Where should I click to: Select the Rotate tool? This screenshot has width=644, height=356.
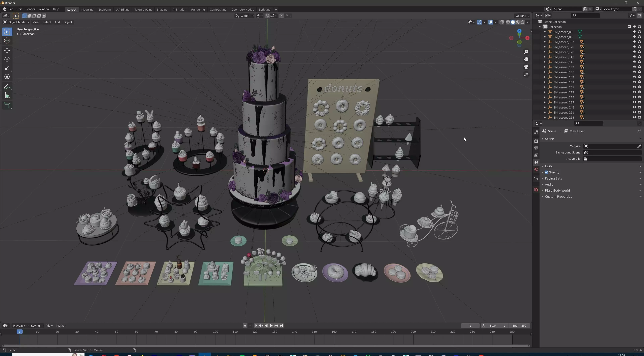tap(7, 59)
